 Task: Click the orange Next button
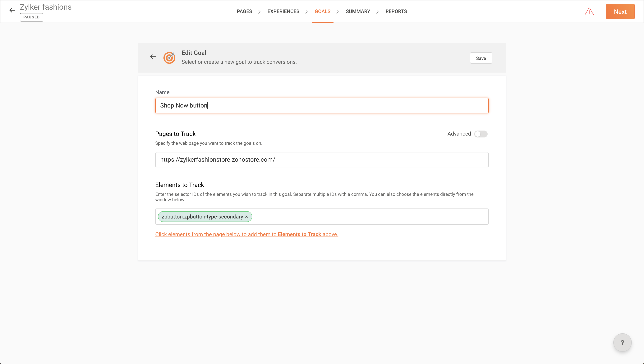(620, 12)
